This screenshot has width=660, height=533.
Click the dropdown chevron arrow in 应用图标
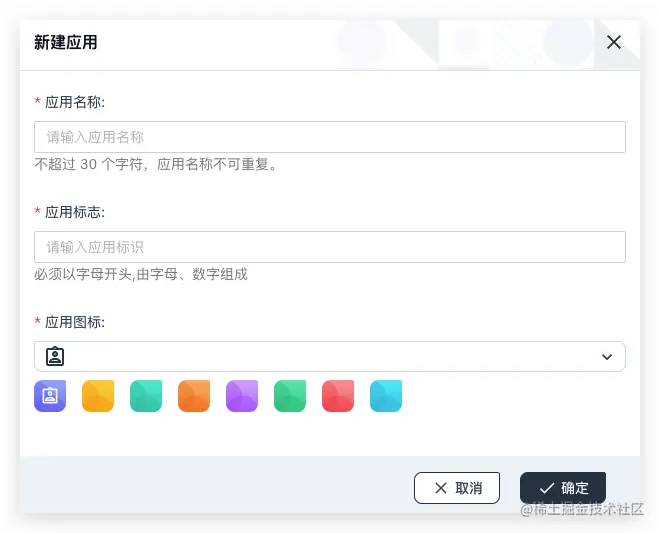(607, 357)
